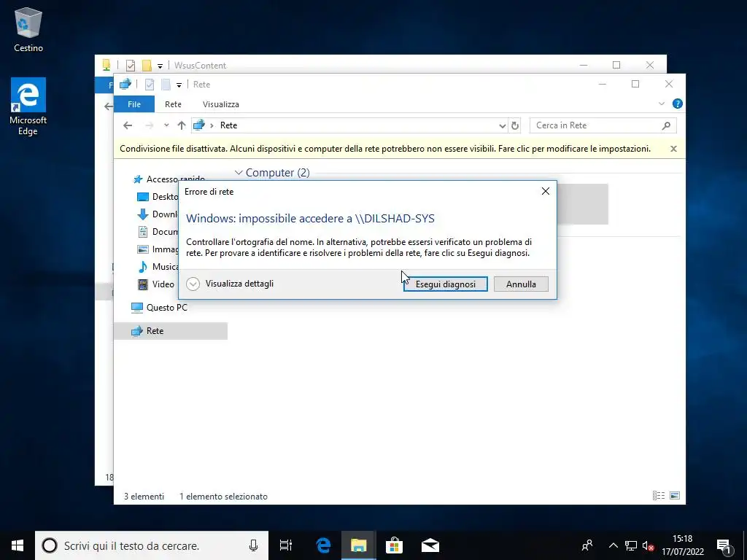Switch to large icons view in the status bar
747x560 pixels.
pos(675,496)
